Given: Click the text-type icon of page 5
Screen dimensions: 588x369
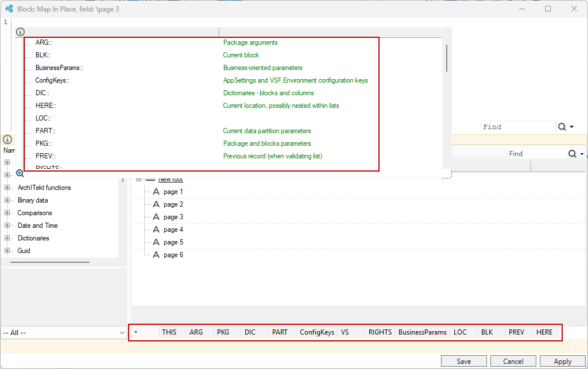Looking at the screenshot, I should (x=156, y=242).
